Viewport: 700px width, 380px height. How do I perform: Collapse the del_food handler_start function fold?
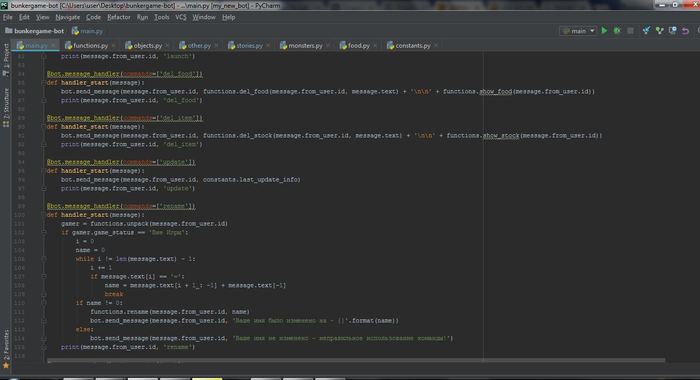click(x=44, y=83)
